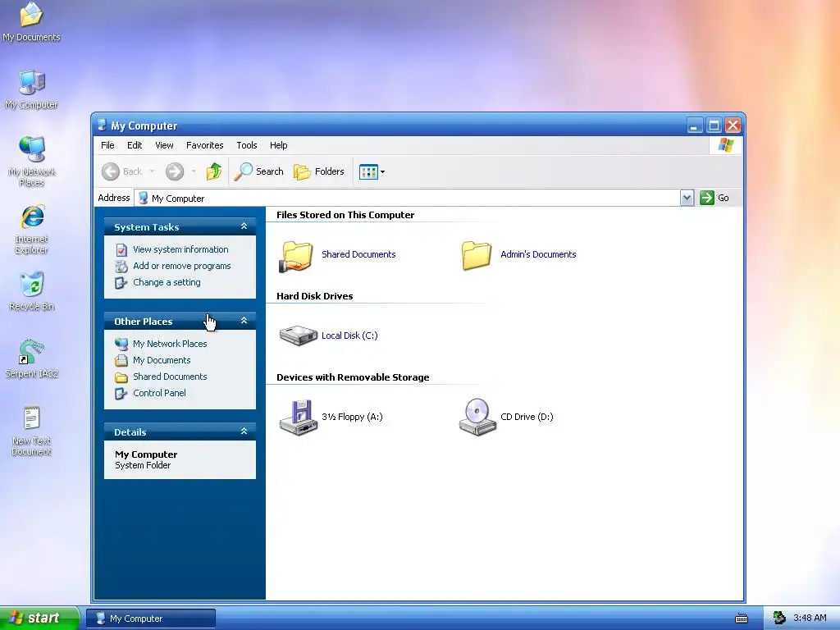Open My Documents link in Other Places
Viewport: 840px width, 630px height.
[x=162, y=360]
